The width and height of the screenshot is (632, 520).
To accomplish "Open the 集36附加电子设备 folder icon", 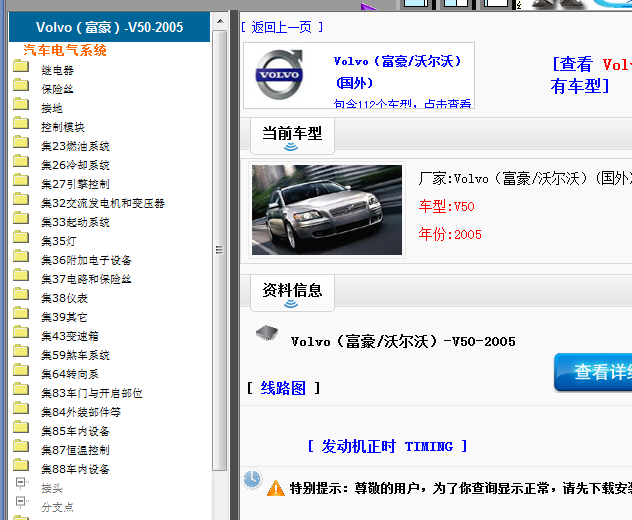I will click(21, 256).
